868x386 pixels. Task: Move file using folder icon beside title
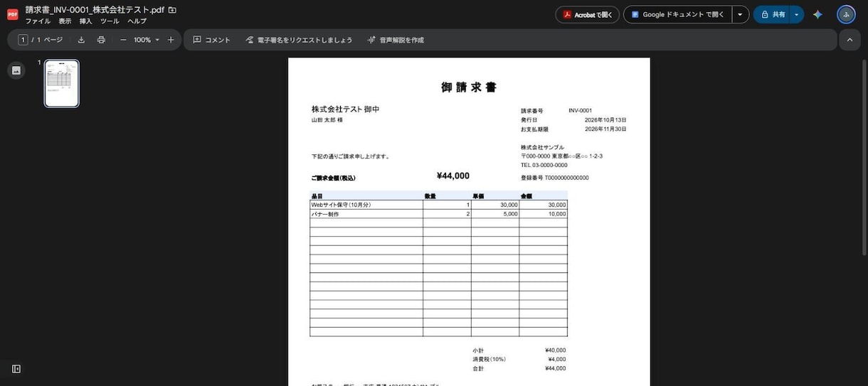tap(172, 10)
